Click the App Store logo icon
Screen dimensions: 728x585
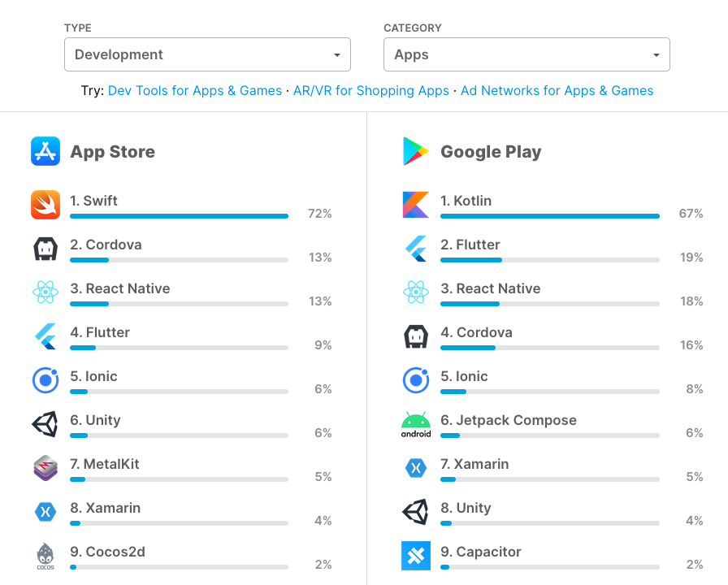pos(45,151)
